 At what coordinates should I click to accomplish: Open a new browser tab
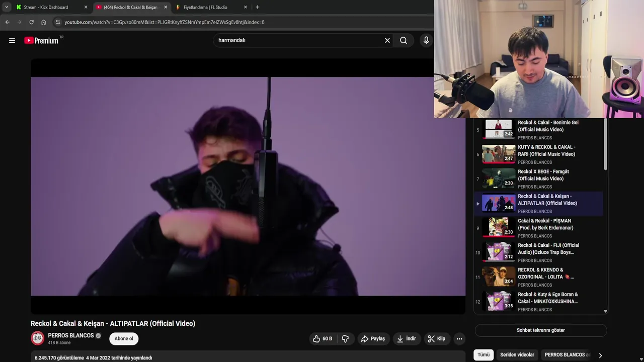tap(258, 7)
